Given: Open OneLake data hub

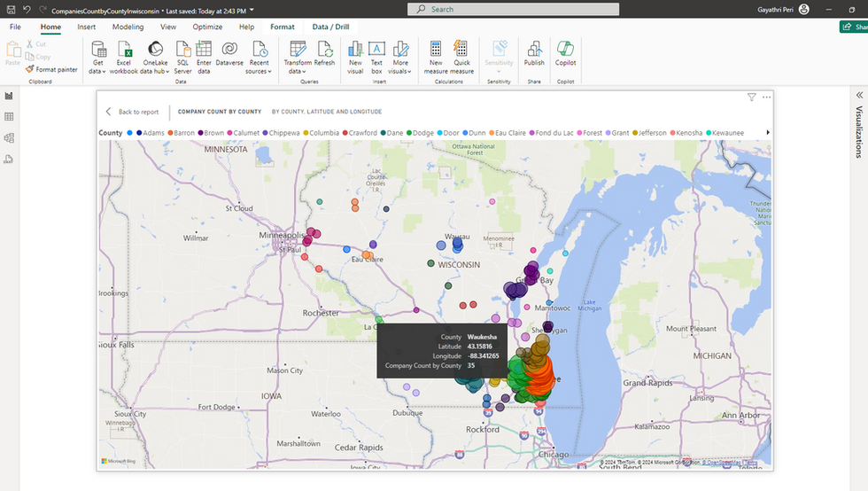Looking at the screenshot, I should pyautogui.click(x=155, y=57).
